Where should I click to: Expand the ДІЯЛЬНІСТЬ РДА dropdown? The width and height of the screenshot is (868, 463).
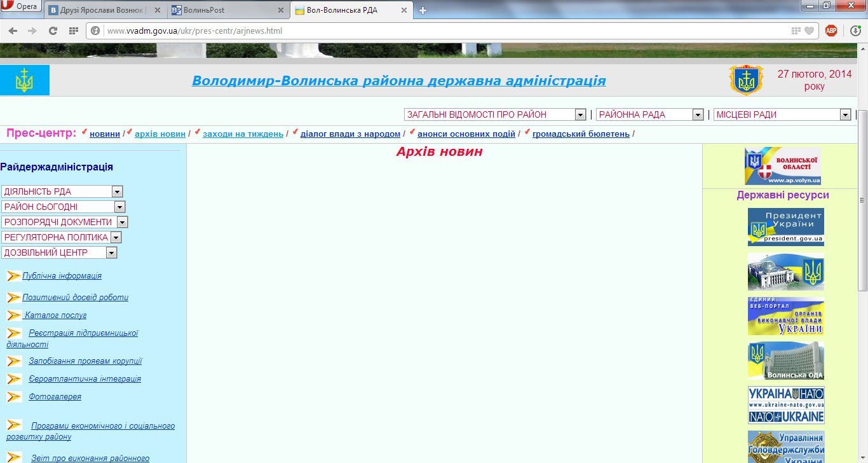62,191
